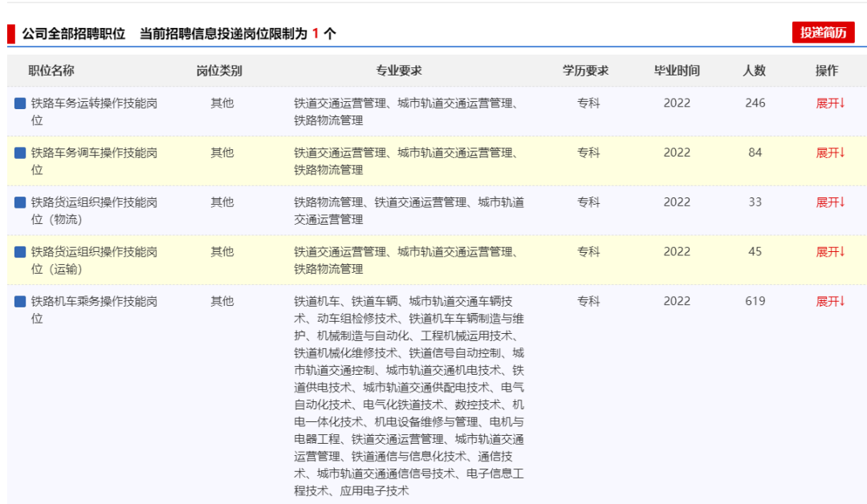Click the 人数 column header
This screenshot has width=867, height=504.
tap(754, 71)
